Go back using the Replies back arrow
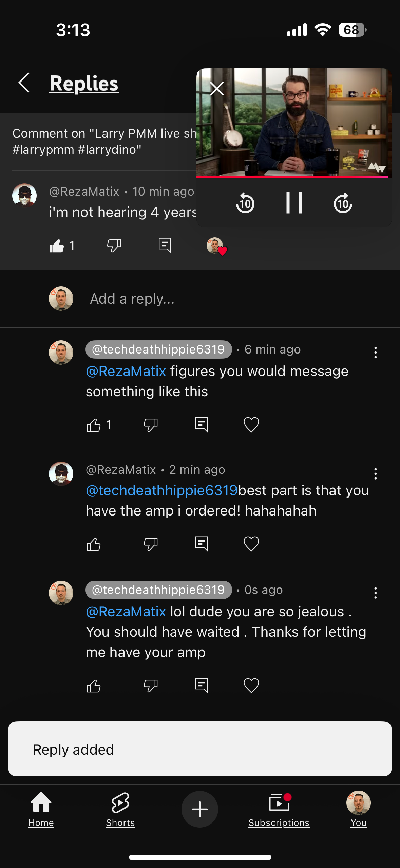This screenshot has width=400, height=868. click(24, 83)
